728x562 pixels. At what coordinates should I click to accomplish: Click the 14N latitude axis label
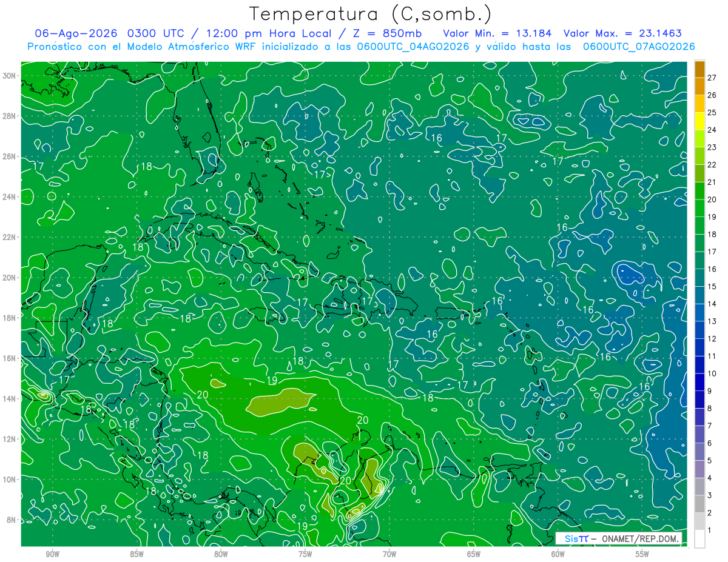point(10,398)
